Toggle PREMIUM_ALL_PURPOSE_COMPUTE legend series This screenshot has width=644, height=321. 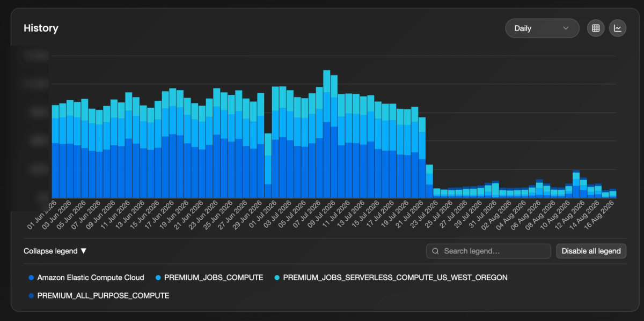(99, 295)
